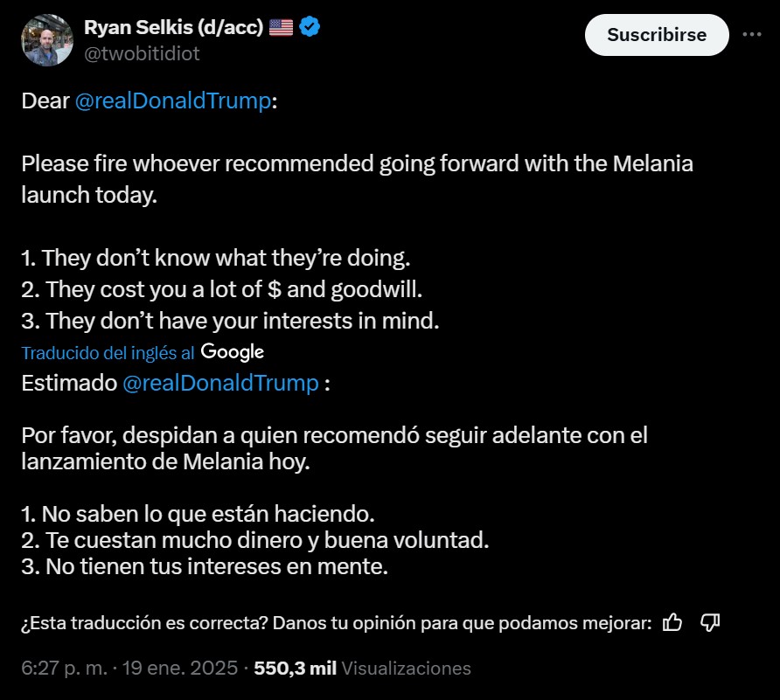Click the Google logo in translation credit
780x700 pixels.
point(233,352)
